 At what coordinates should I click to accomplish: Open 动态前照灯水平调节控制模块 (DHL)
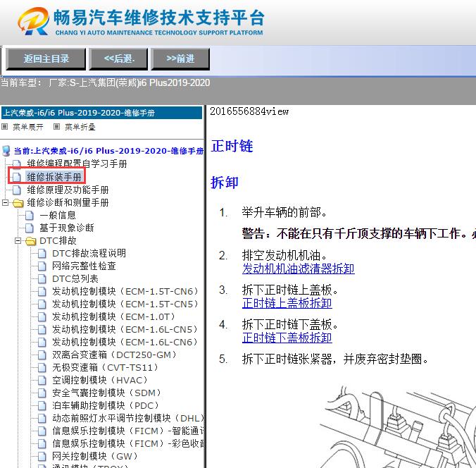(x=128, y=418)
